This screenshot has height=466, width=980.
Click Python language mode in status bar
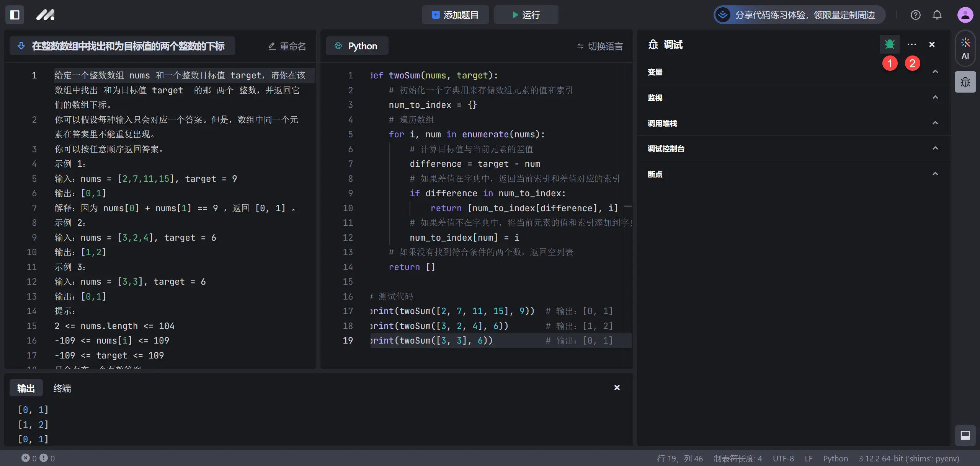(x=835, y=458)
